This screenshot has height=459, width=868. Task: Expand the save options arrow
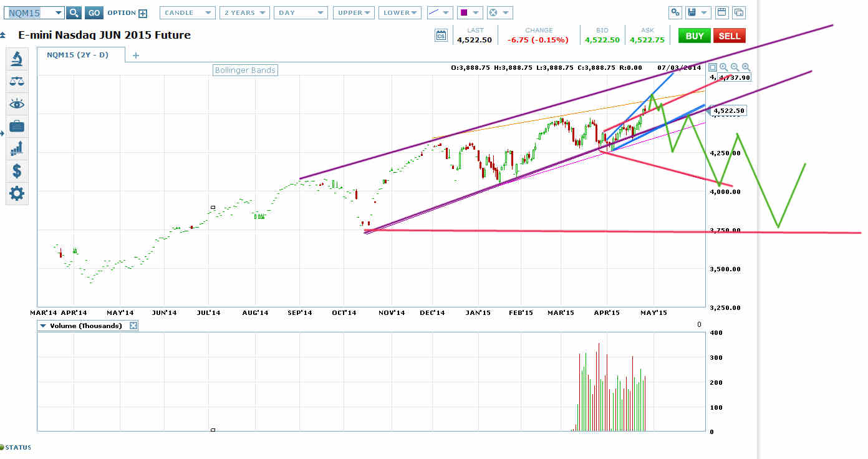[x=705, y=12]
